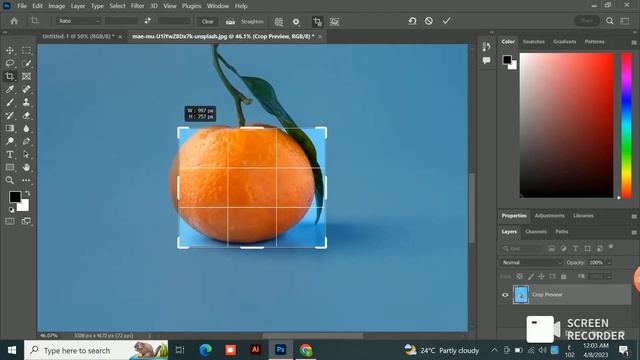
Task: Select the Spot Healing Brush tool
Action: coord(27,89)
